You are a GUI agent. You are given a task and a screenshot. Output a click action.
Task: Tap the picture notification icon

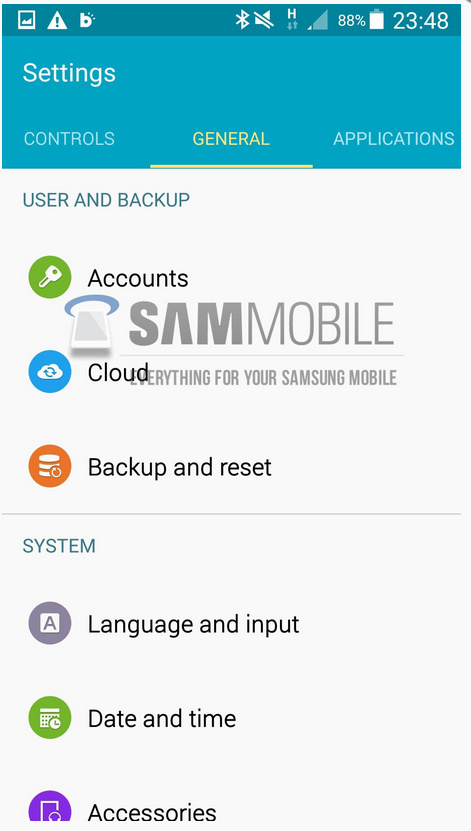point(26,21)
